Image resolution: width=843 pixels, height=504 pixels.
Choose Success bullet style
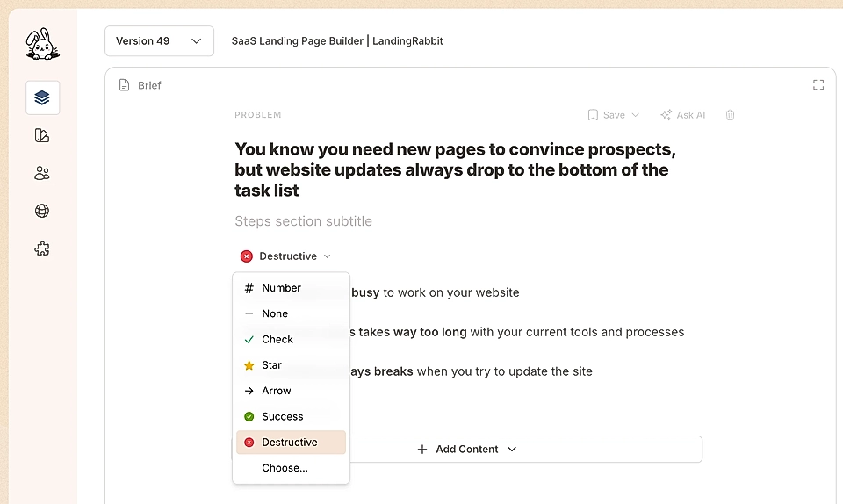point(291,417)
